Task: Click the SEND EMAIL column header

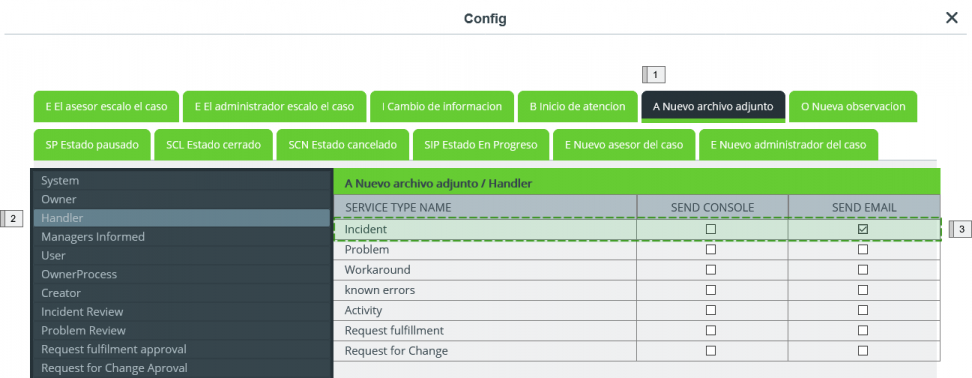Action: coord(864,208)
